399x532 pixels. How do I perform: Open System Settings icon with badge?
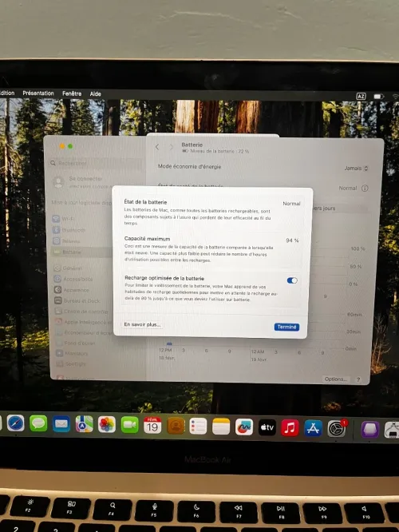coord(337,428)
